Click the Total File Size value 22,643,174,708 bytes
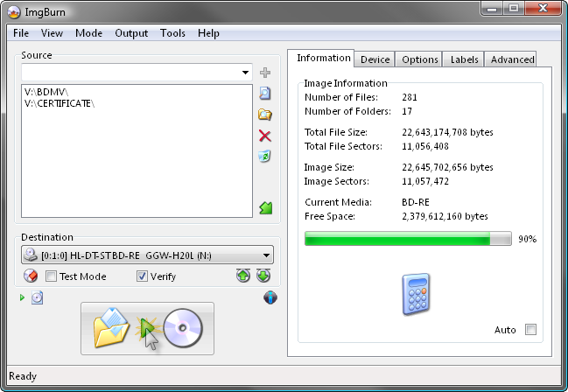 (x=448, y=132)
